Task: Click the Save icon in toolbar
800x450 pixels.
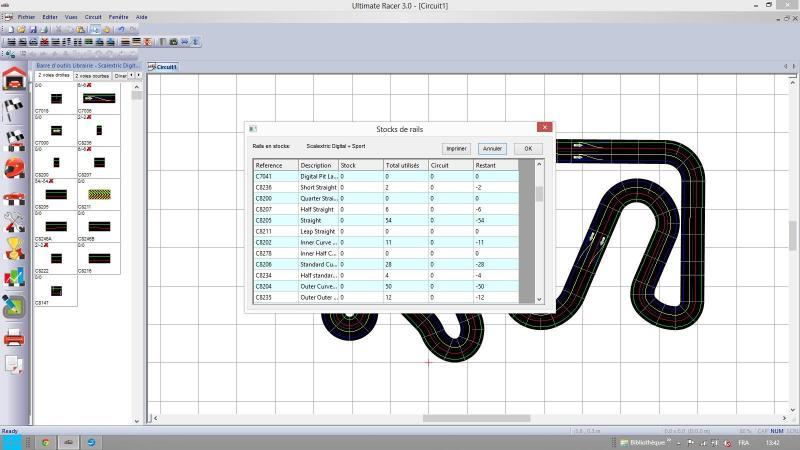Action: pyautogui.click(x=32, y=29)
